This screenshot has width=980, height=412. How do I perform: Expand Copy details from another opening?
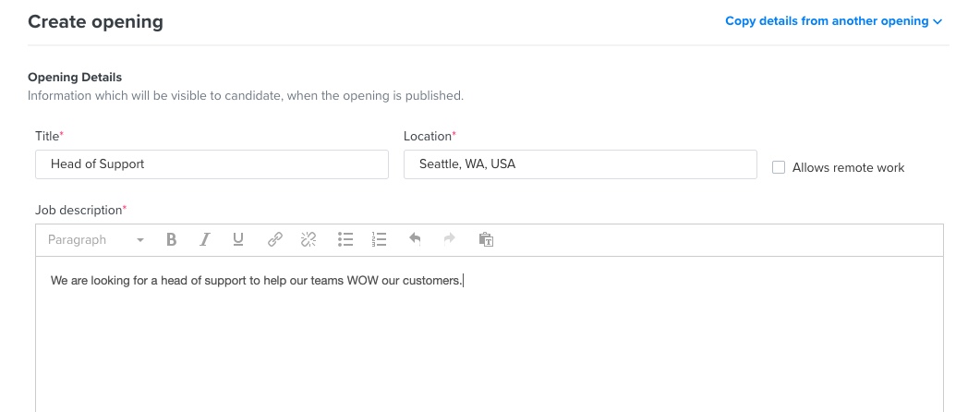pyautogui.click(x=832, y=21)
